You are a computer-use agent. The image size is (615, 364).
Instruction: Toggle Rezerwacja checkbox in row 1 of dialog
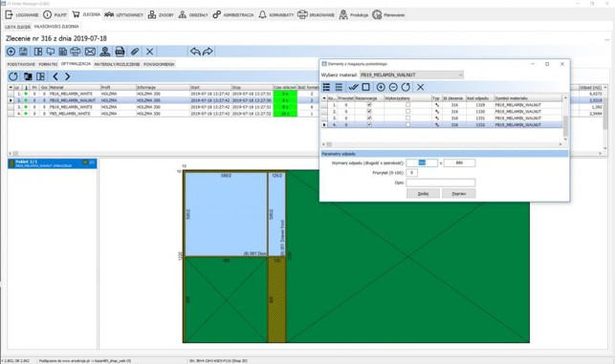pyautogui.click(x=369, y=105)
